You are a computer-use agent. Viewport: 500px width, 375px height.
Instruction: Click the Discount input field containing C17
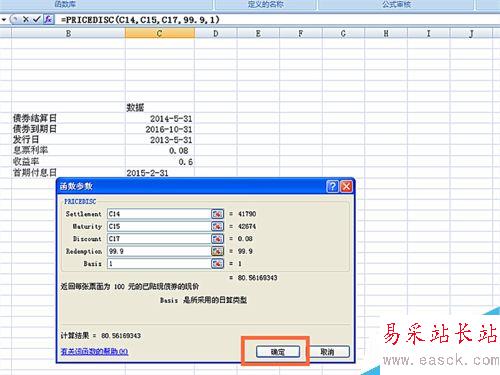[159, 239]
